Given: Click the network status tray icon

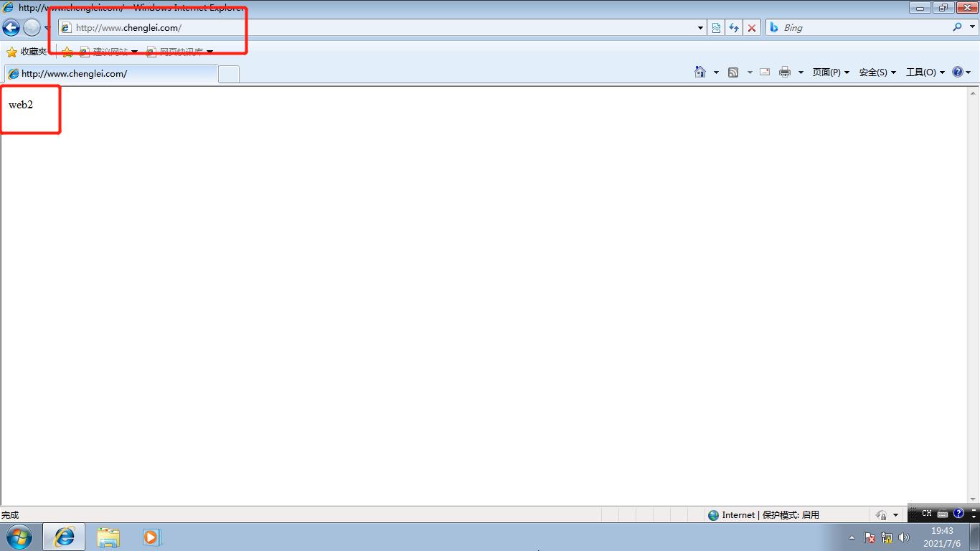Looking at the screenshot, I should click(887, 537).
